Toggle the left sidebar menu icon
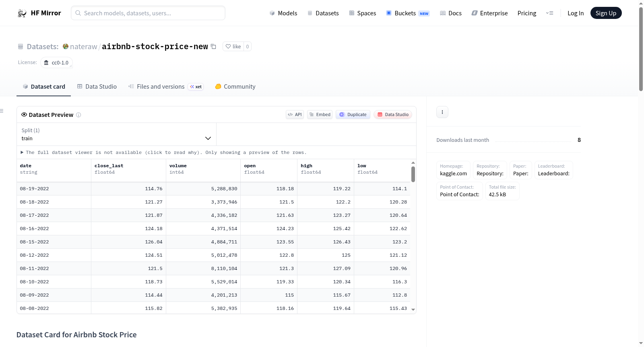644x347 pixels. (x=2, y=111)
